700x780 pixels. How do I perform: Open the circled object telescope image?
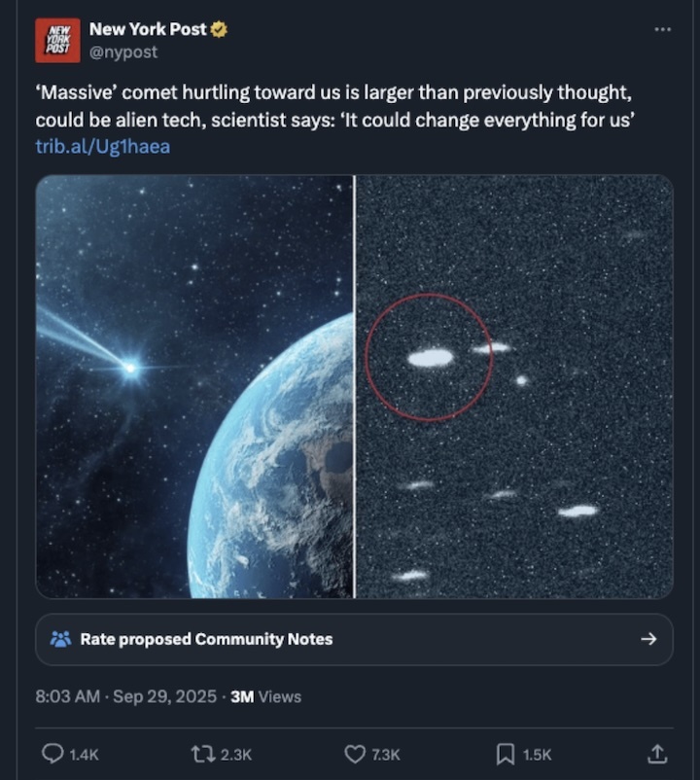514,386
